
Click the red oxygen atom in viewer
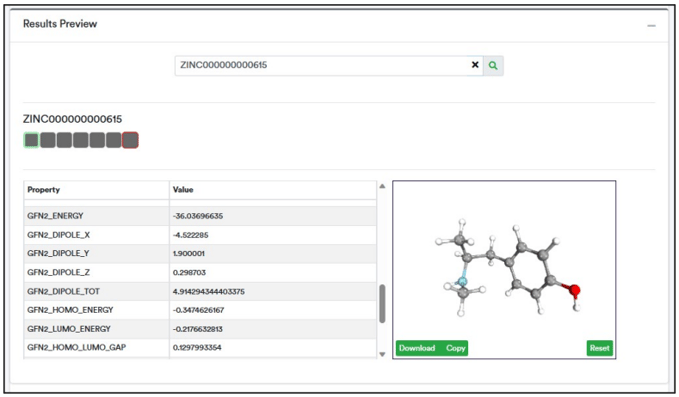tap(575, 290)
